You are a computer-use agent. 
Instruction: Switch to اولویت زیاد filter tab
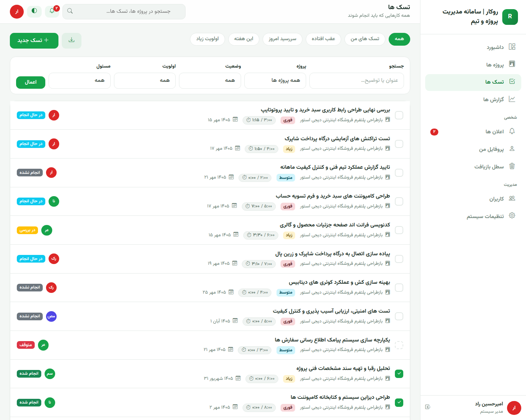[x=207, y=39]
